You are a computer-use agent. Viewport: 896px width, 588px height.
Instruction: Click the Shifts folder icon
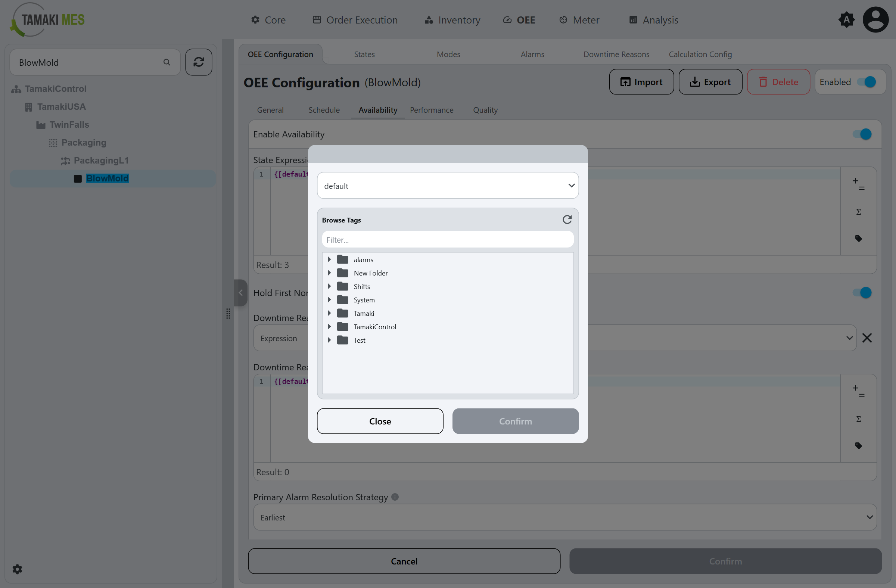(x=343, y=286)
